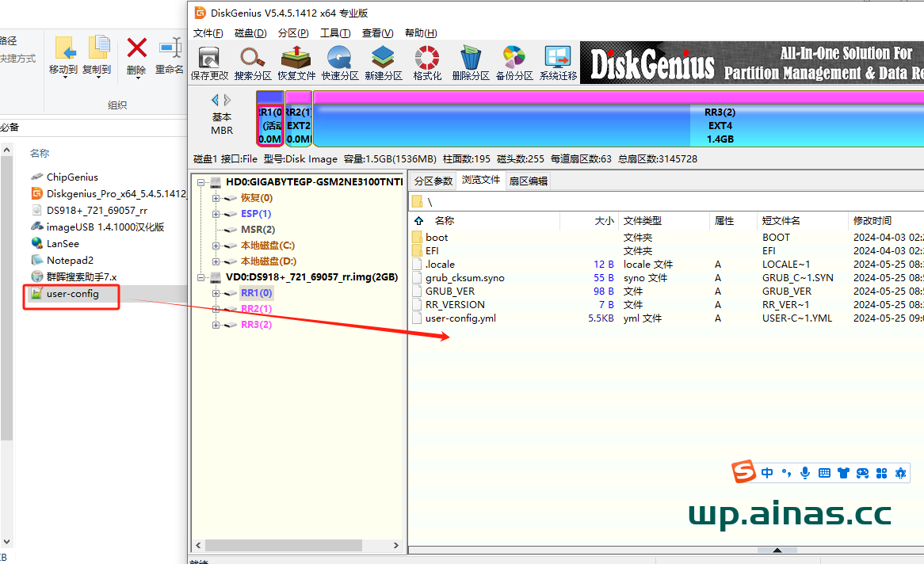Expand the 本地磁盘(D:) tree node

coord(216,261)
